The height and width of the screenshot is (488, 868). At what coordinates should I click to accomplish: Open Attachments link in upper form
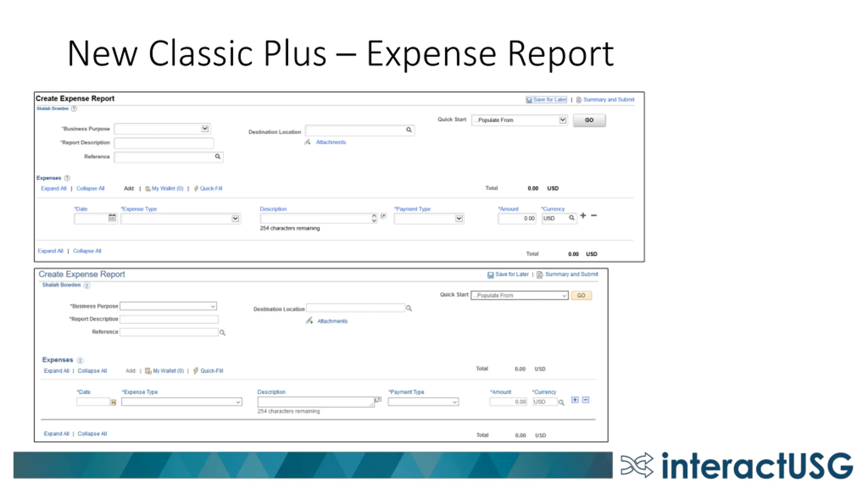click(331, 142)
